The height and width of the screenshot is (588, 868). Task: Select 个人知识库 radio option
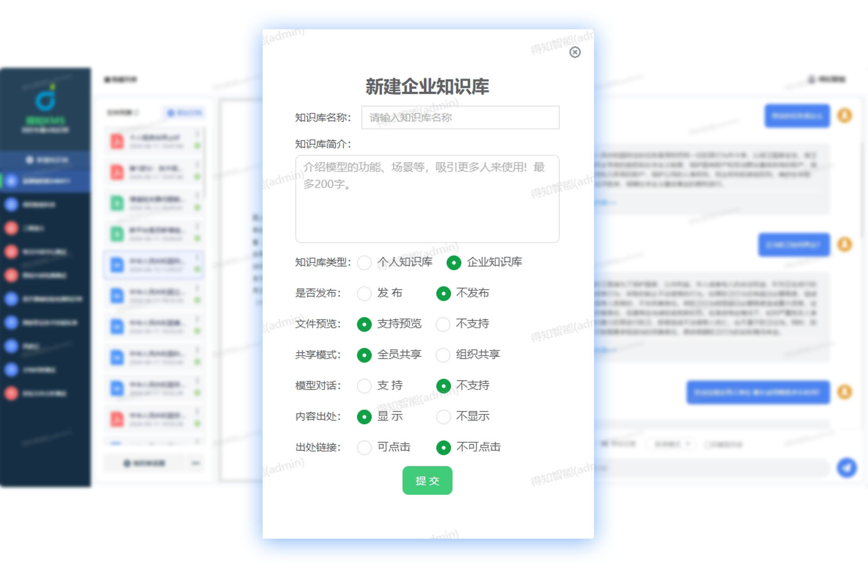click(x=365, y=263)
